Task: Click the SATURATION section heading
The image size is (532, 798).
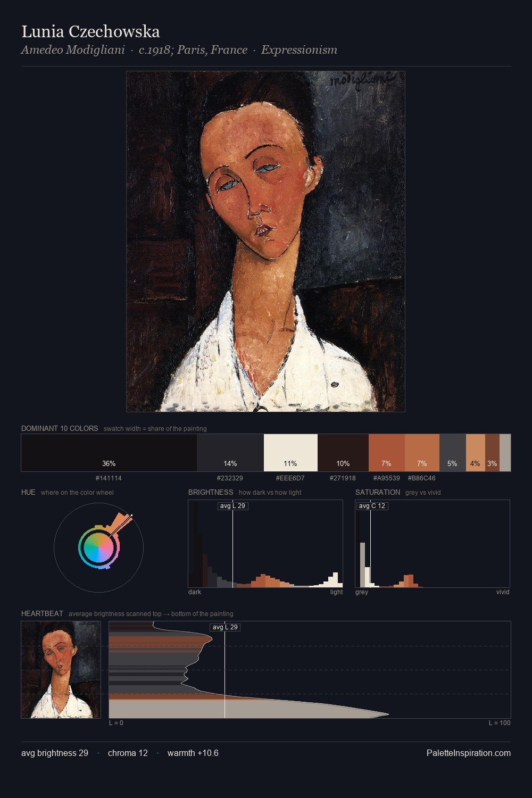Action: click(378, 492)
